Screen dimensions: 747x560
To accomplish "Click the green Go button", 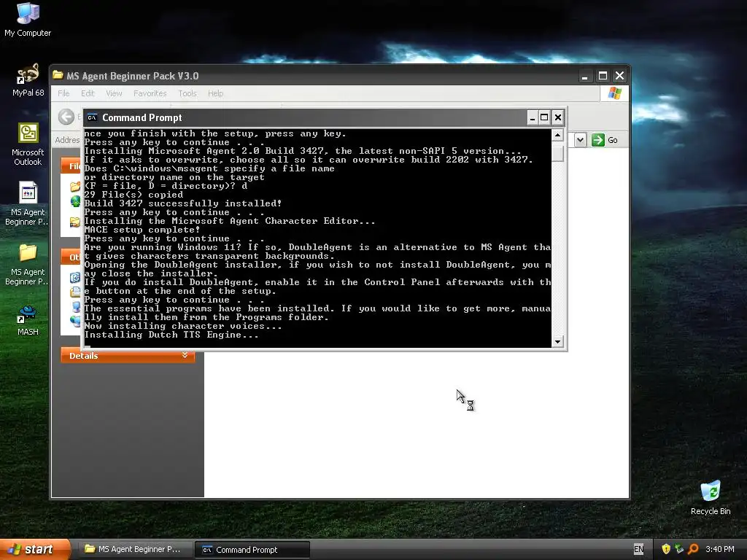I will coord(605,140).
